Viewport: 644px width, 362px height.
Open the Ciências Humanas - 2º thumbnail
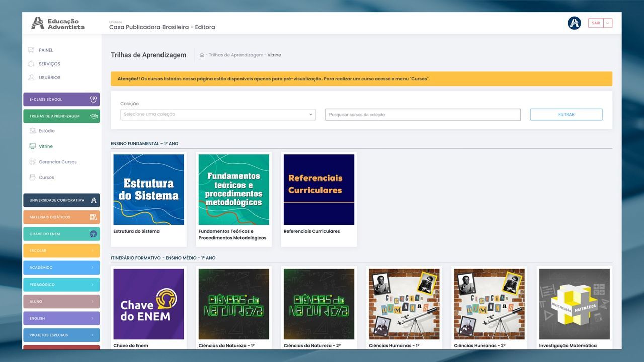(489, 304)
